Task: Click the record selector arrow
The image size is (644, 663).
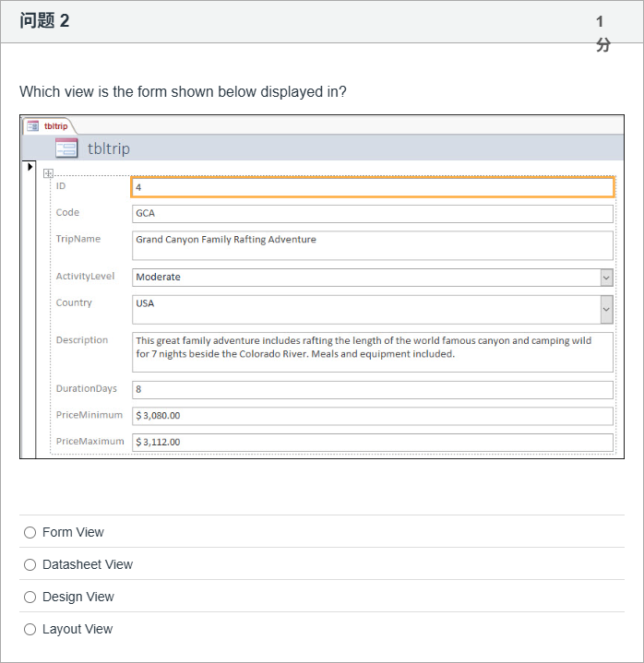Action: 30,167
